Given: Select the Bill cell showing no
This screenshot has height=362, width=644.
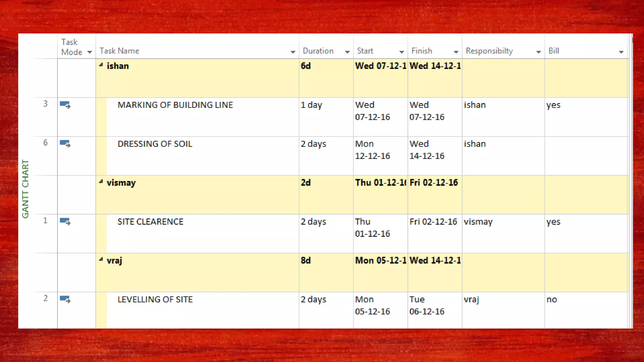Looking at the screenshot, I should pyautogui.click(x=552, y=299).
